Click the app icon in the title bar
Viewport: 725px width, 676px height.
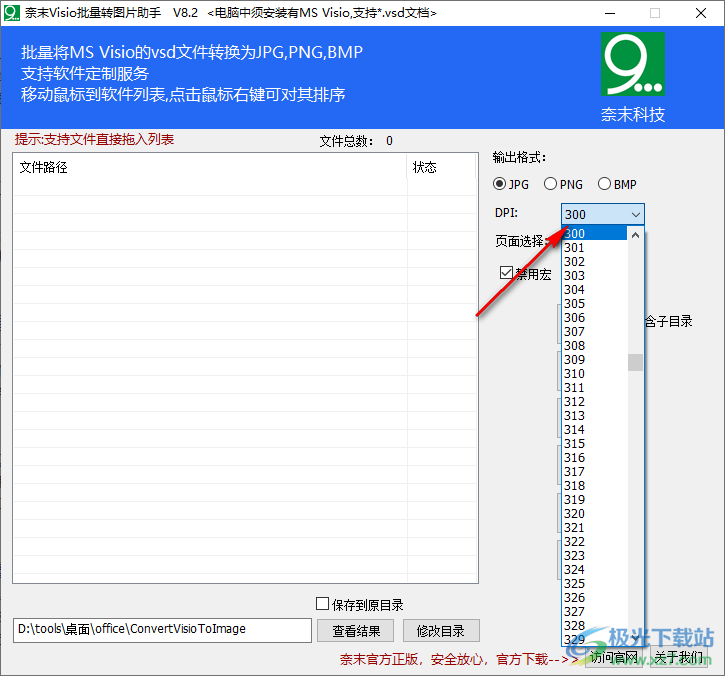tap(12, 12)
